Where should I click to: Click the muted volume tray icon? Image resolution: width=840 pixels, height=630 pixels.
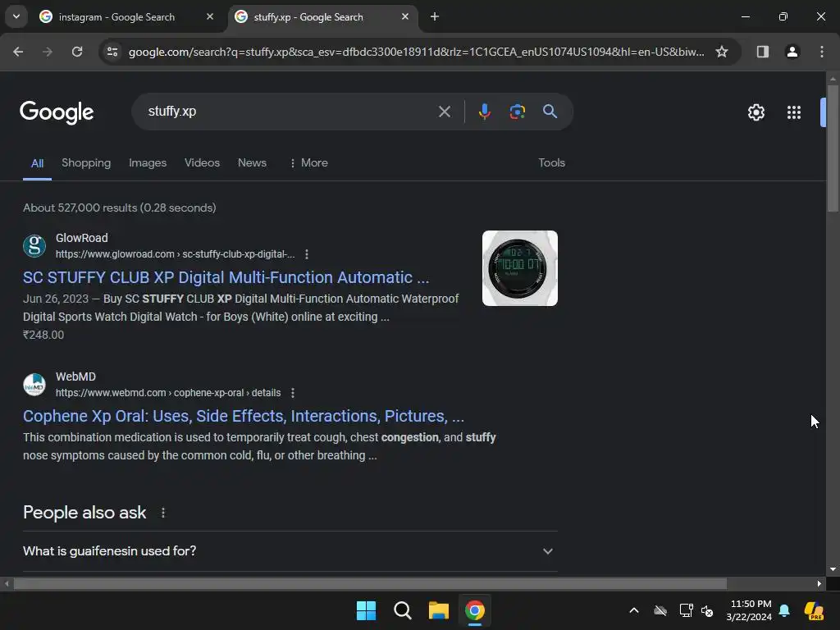[707, 610]
